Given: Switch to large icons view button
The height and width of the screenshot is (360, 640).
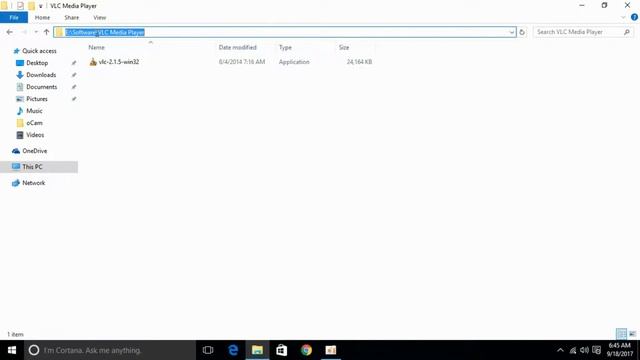Looking at the screenshot, I should click(632, 334).
